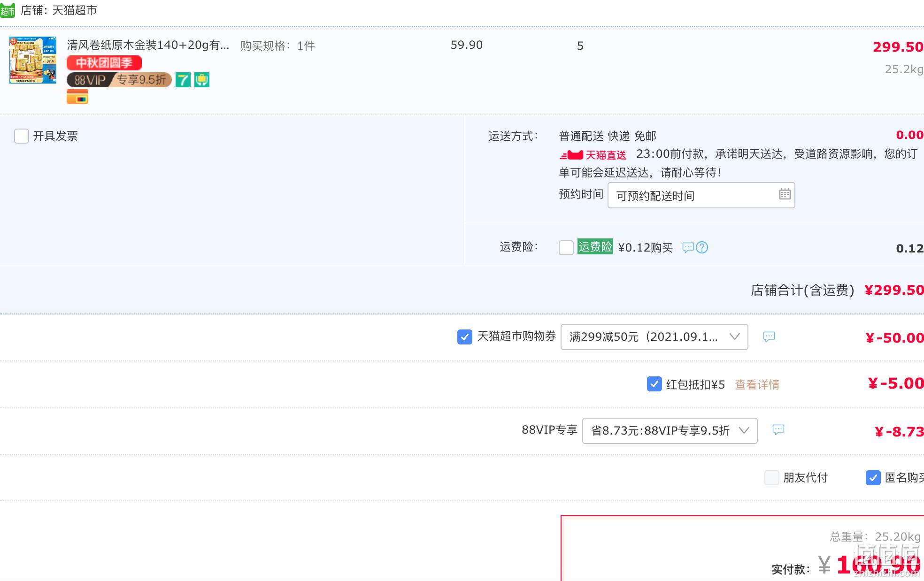This screenshot has width=924, height=581.
Task: Open the 清风卷纸原木金装 product title link
Action: [x=148, y=46]
